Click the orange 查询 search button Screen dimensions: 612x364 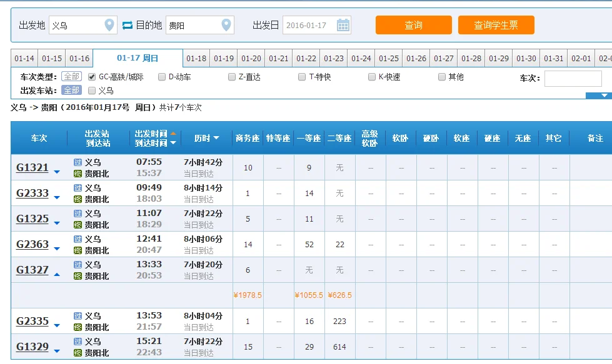413,26
